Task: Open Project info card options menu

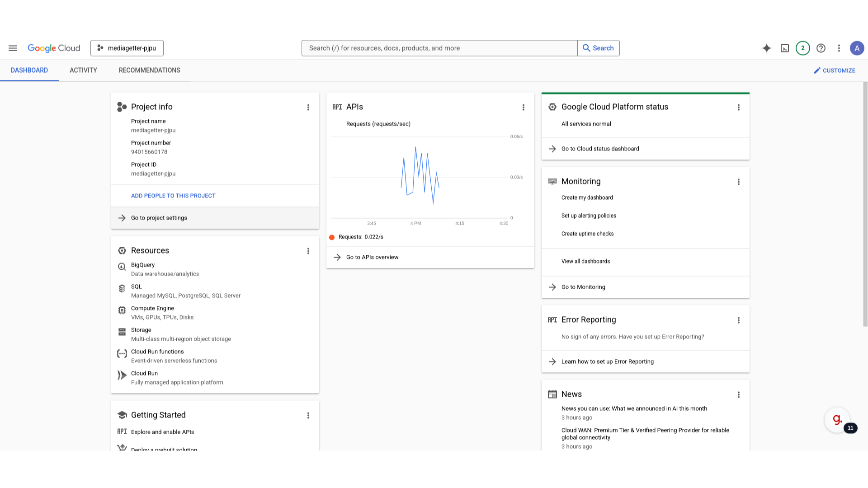Action: [x=308, y=107]
